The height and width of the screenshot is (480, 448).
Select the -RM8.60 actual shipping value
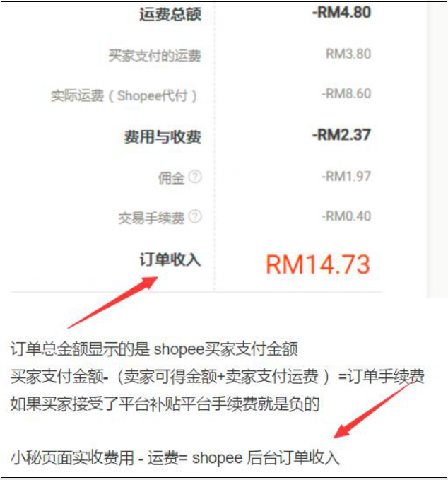(x=346, y=93)
